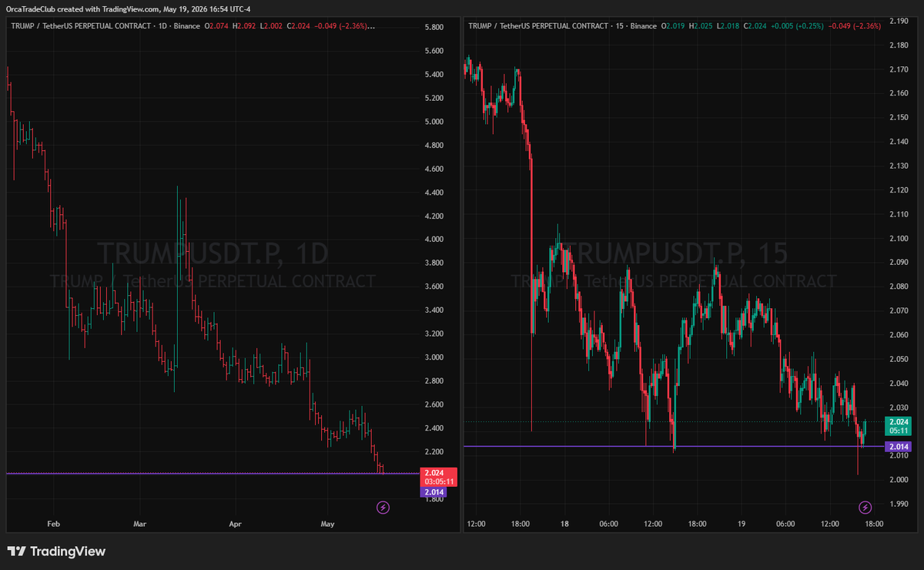Click the 5.000 price axis label
924x570 pixels.
click(434, 122)
